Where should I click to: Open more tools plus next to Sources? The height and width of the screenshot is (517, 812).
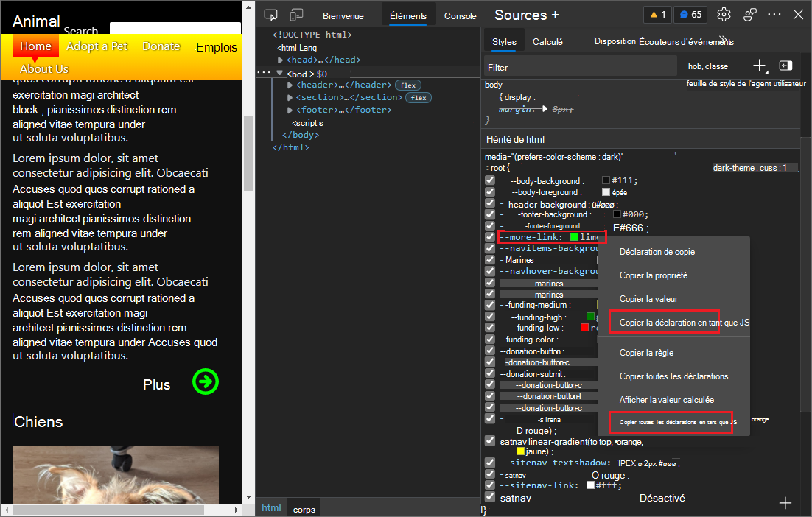(x=555, y=15)
